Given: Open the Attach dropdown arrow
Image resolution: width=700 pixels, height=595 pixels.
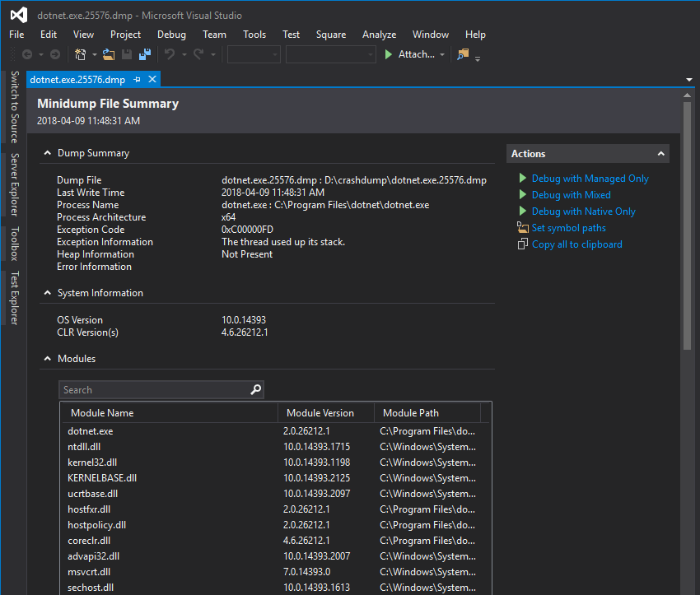Looking at the screenshot, I should [x=441, y=54].
